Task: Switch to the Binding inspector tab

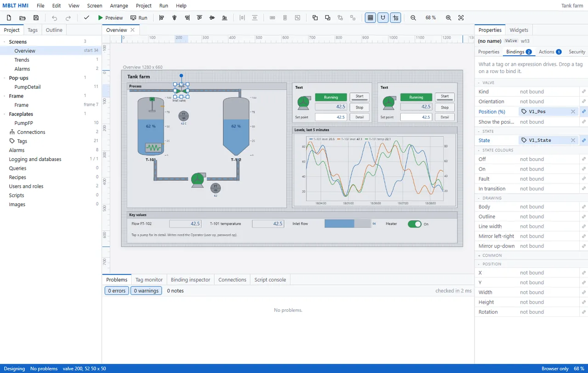Action: tap(191, 280)
